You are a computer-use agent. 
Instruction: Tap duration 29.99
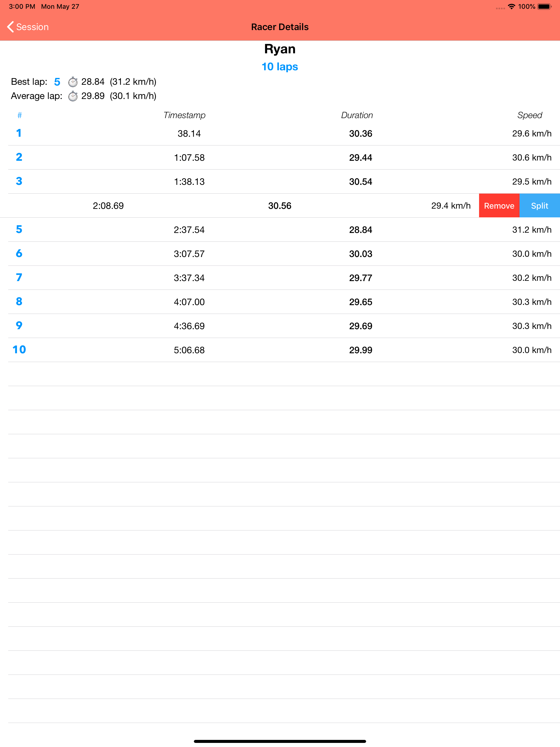coord(360,350)
